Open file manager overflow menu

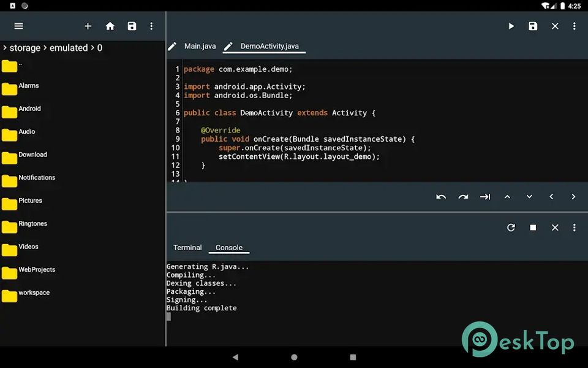[151, 26]
